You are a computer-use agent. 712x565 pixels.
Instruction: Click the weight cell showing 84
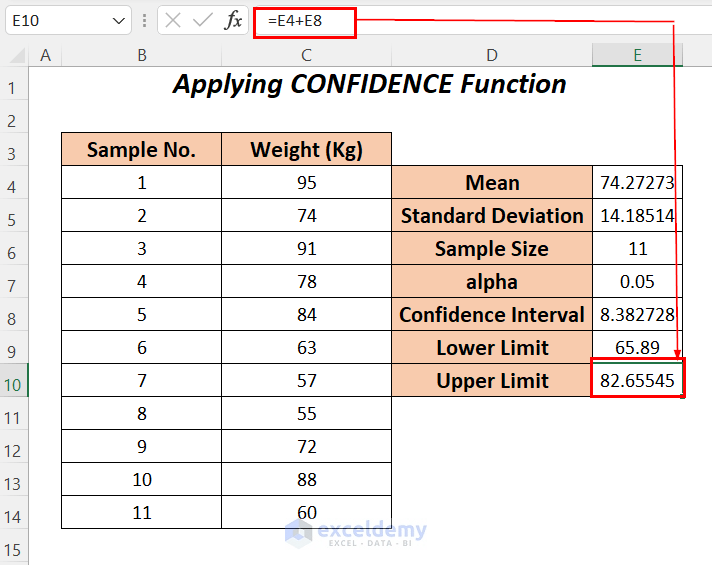coord(307,314)
